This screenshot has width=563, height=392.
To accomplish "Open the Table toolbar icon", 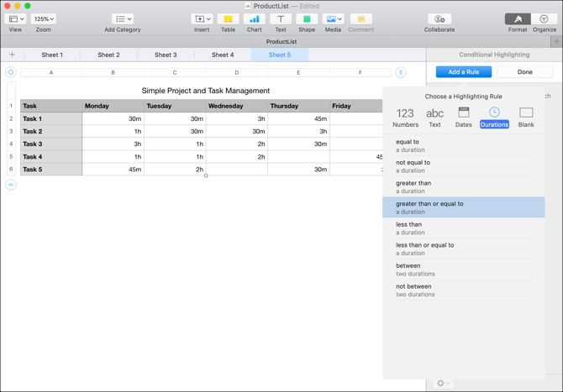I will 228,19.
